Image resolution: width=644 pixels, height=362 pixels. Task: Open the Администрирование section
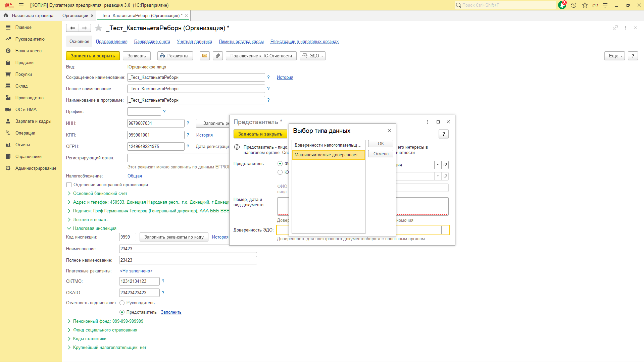36,168
